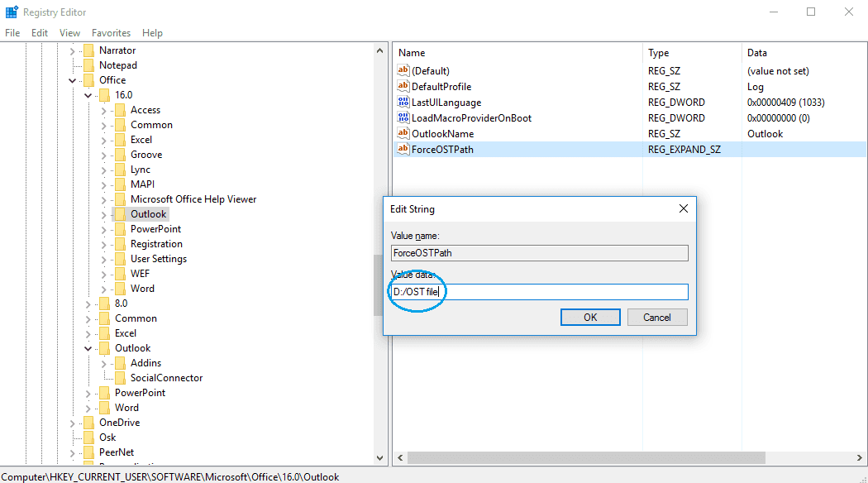Image resolution: width=868 pixels, height=483 pixels.
Task: Click the Notepad folder icon
Action: click(88, 65)
